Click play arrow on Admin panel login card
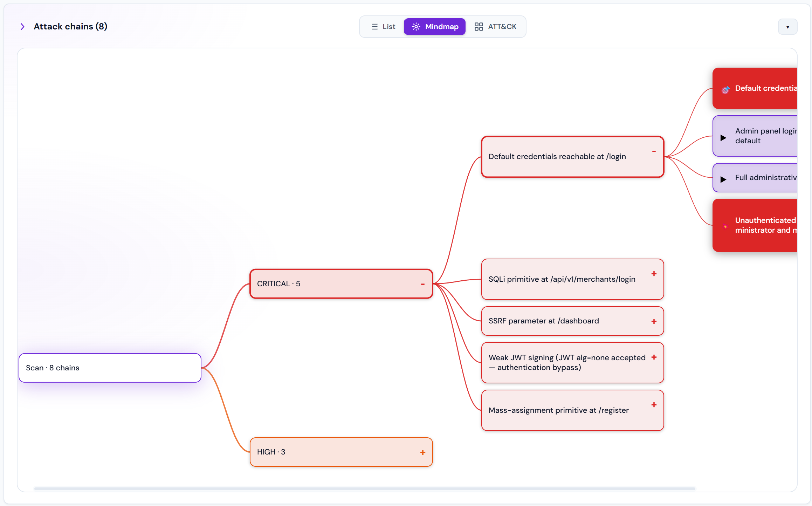 pyautogui.click(x=723, y=138)
